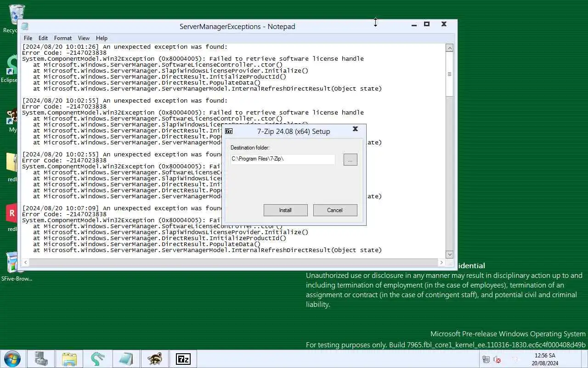
Task: Open Notepad's Edit menu
Action: click(x=43, y=38)
